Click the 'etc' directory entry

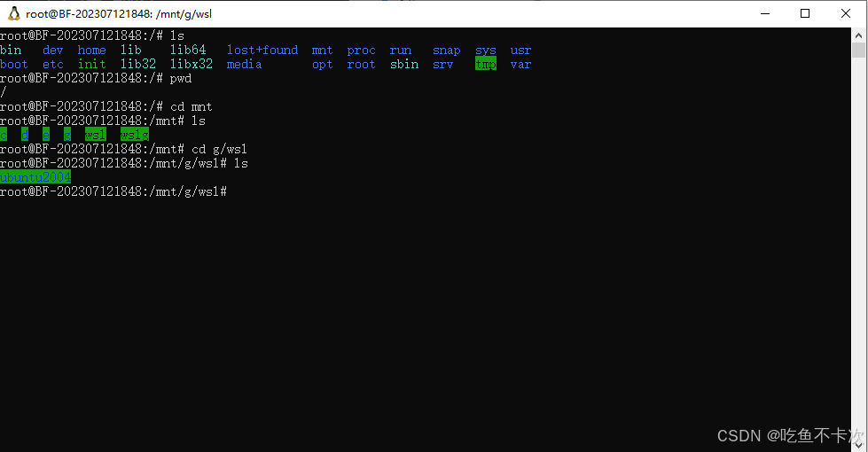[x=53, y=64]
